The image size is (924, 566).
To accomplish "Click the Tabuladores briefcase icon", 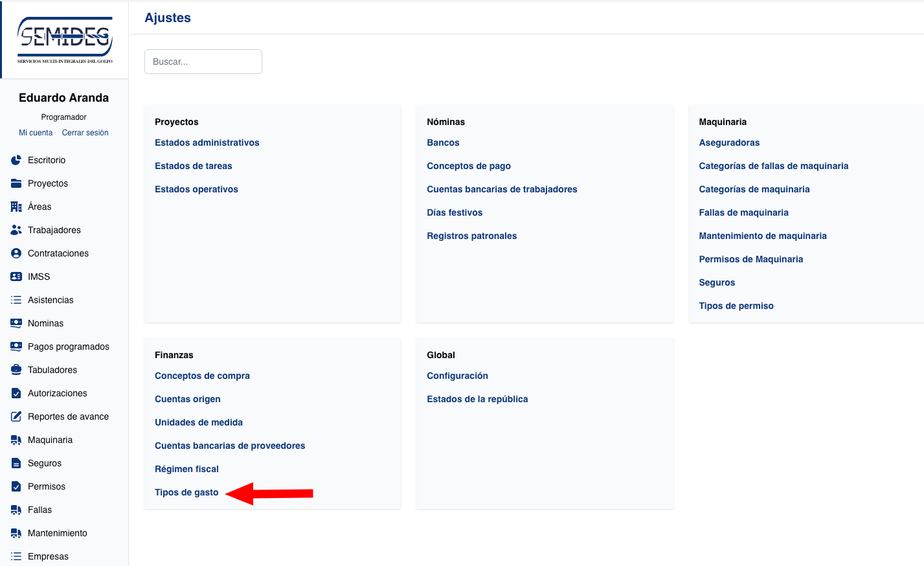I will pyautogui.click(x=16, y=370).
